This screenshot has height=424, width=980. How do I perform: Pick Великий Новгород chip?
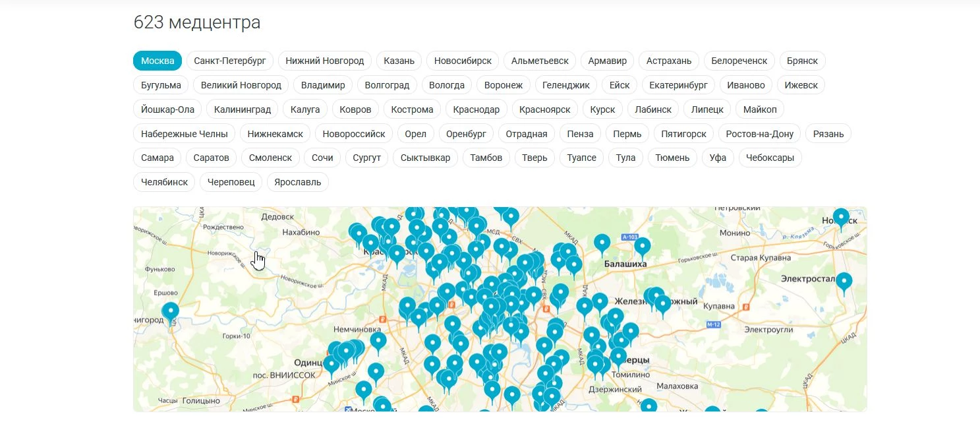(x=241, y=85)
